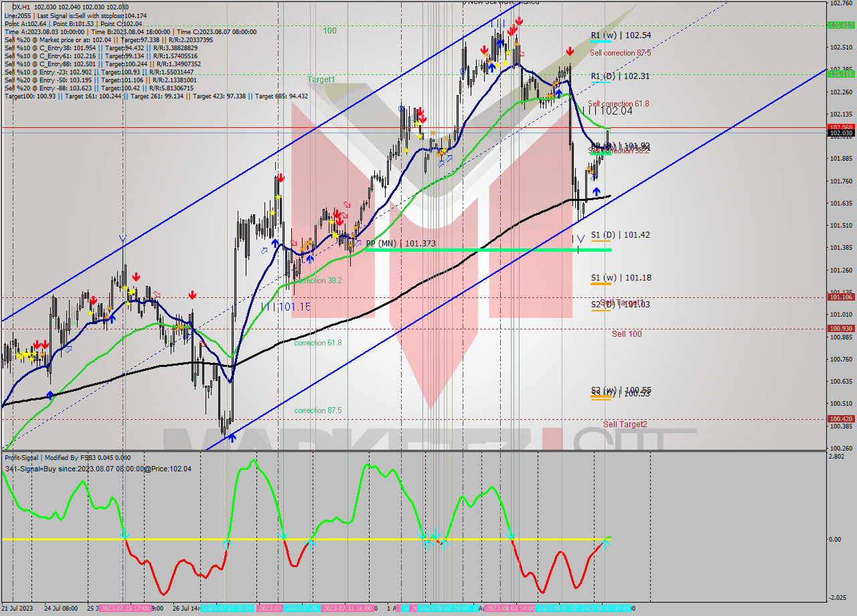Click the 'Target100: 100.93' targets summary line

tap(156, 96)
